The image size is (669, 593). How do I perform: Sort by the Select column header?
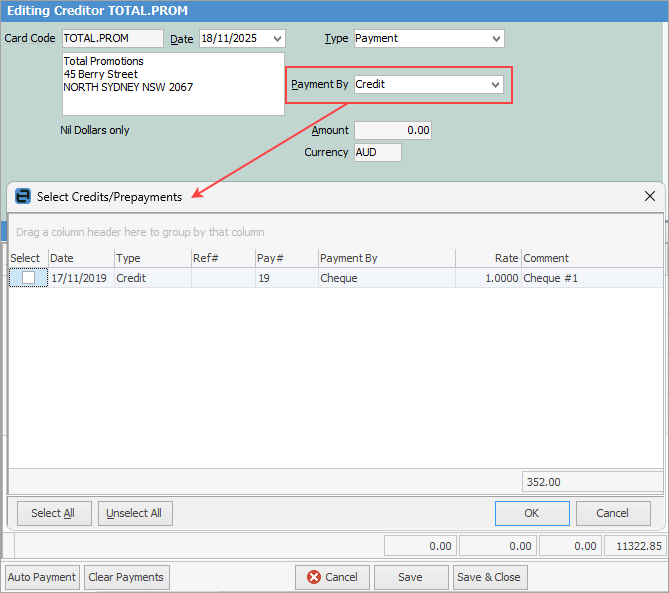[x=28, y=258]
